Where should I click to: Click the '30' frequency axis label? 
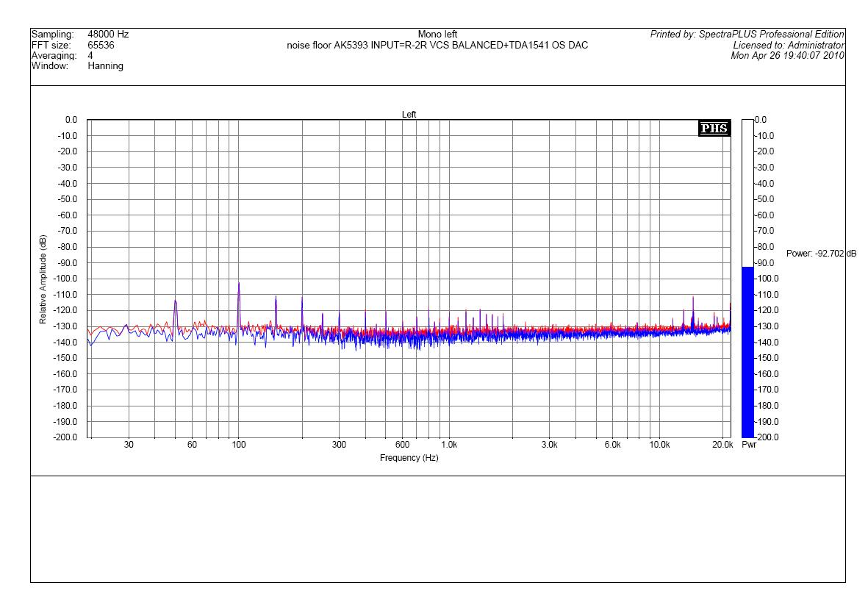coord(129,445)
